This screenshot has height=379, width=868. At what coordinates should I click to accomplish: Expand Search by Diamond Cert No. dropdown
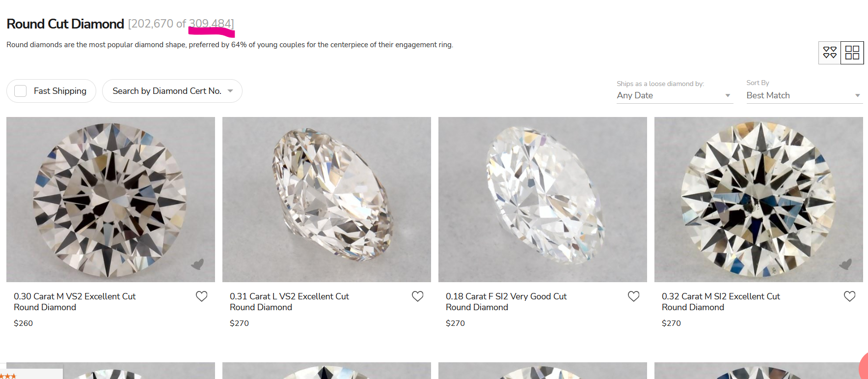(172, 91)
